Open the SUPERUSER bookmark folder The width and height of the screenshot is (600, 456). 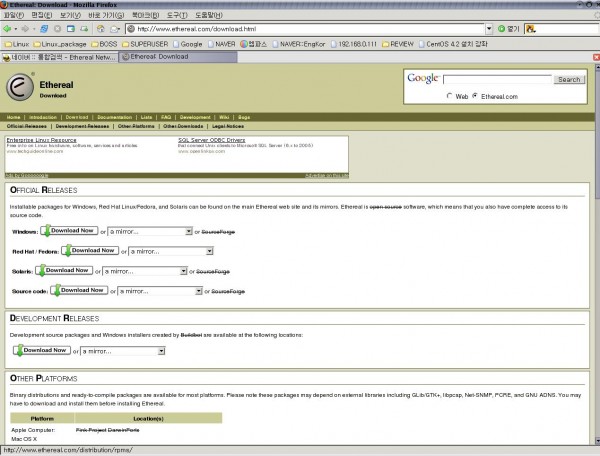click(145, 44)
